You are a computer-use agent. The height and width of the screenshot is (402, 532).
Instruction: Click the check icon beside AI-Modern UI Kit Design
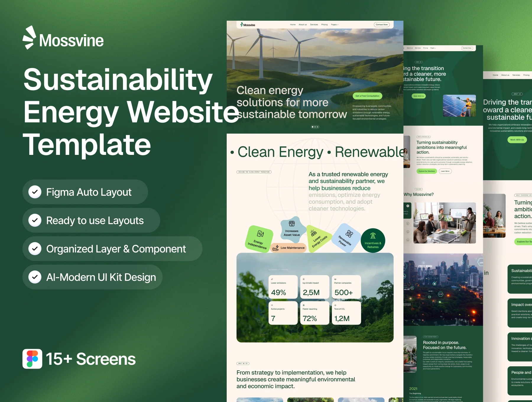35,277
